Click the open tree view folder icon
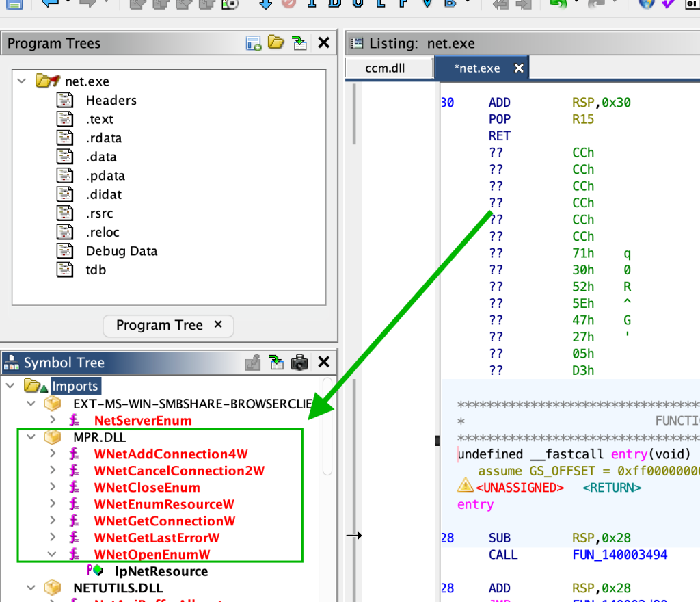The image size is (700, 602). (x=275, y=44)
